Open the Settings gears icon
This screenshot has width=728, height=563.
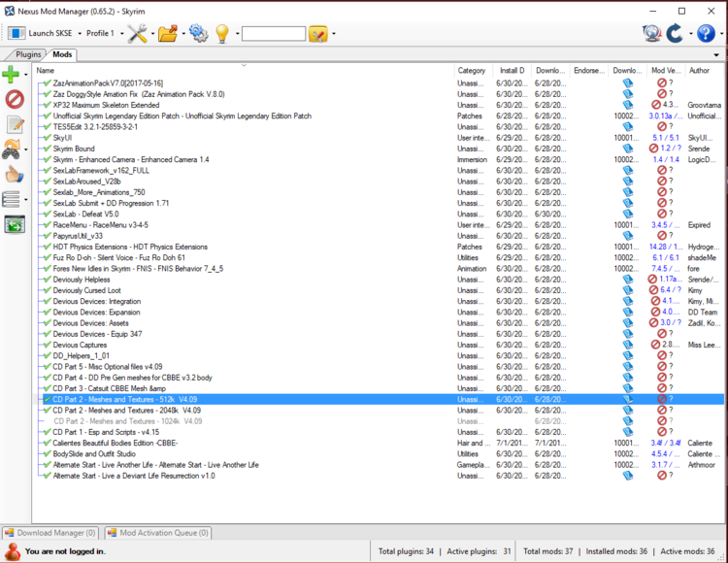(x=199, y=33)
